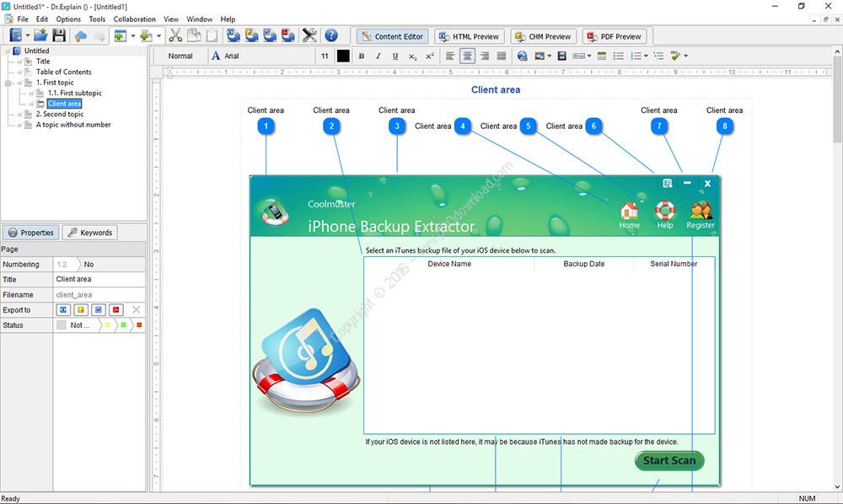Open the Arial font dropdown
The height and width of the screenshot is (504, 843).
[262, 56]
